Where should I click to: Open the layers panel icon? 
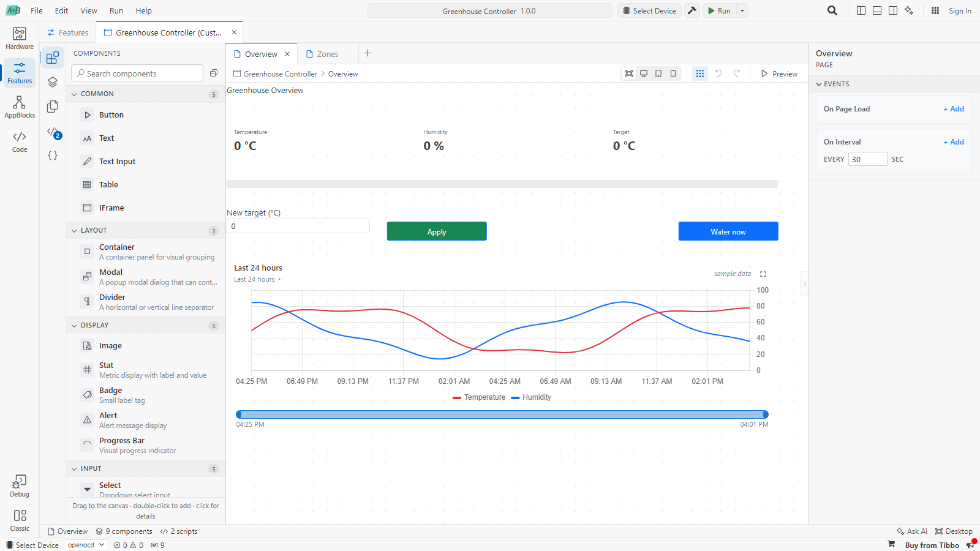tap(53, 82)
